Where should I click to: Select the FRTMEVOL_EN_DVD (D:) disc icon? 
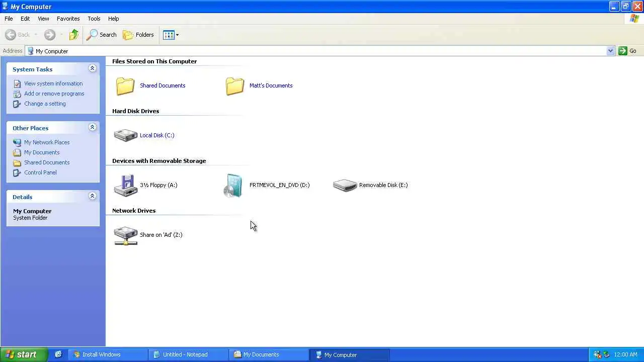click(233, 186)
